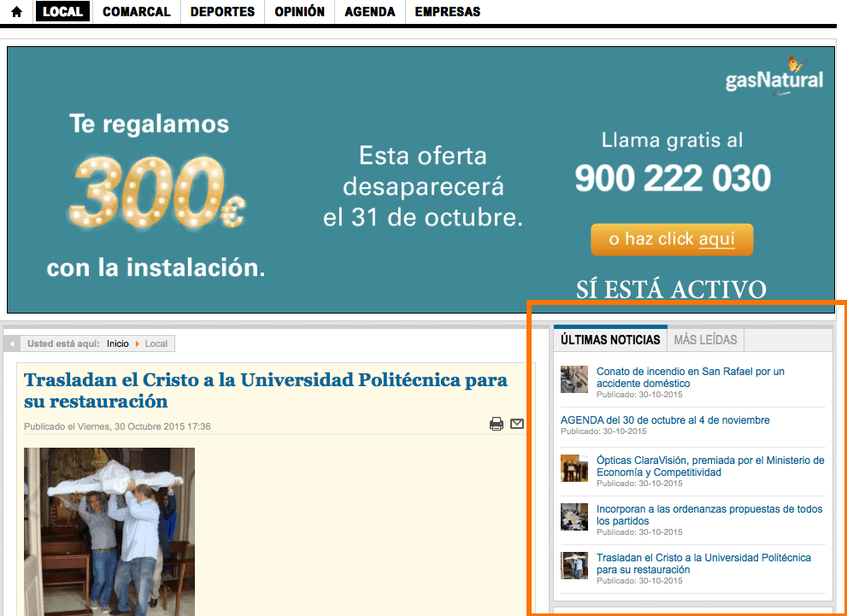This screenshot has height=616, width=847.
Task: Click the Inicio breadcrumb link
Action: point(118,343)
